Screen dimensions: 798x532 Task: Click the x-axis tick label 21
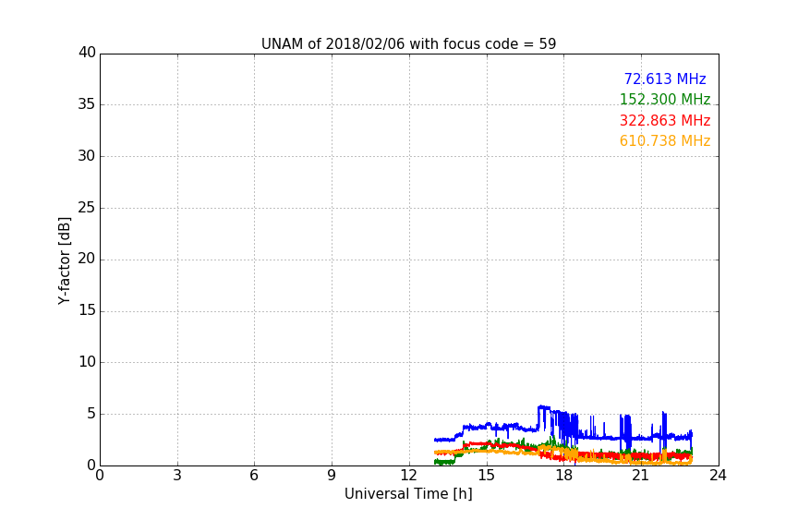pyautogui.click(x=641, y=476)
